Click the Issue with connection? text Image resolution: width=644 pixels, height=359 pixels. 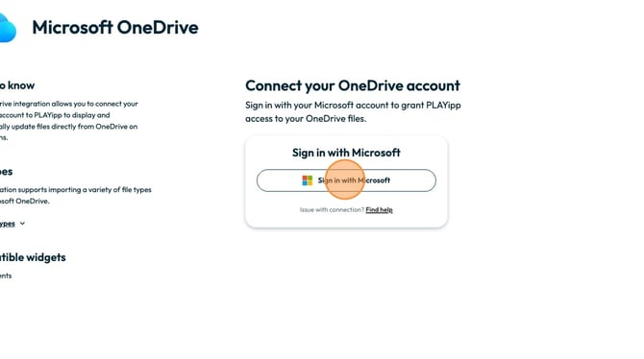pyautogui.click(x=332, y=209)
